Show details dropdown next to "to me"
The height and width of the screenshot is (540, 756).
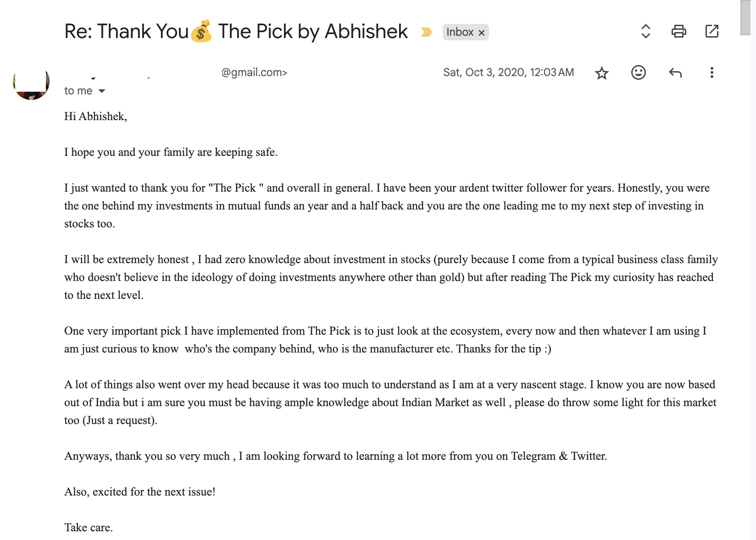(102, 91)
